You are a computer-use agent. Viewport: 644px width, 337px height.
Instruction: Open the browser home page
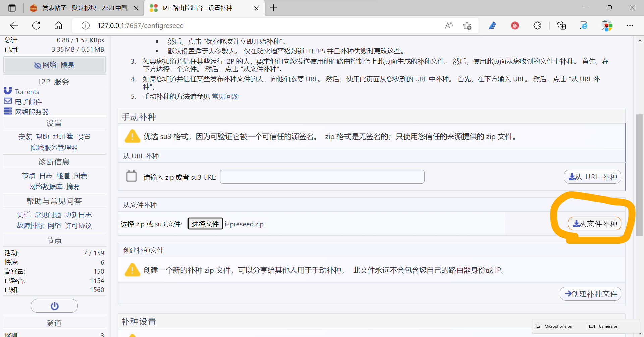pos(58,25)
